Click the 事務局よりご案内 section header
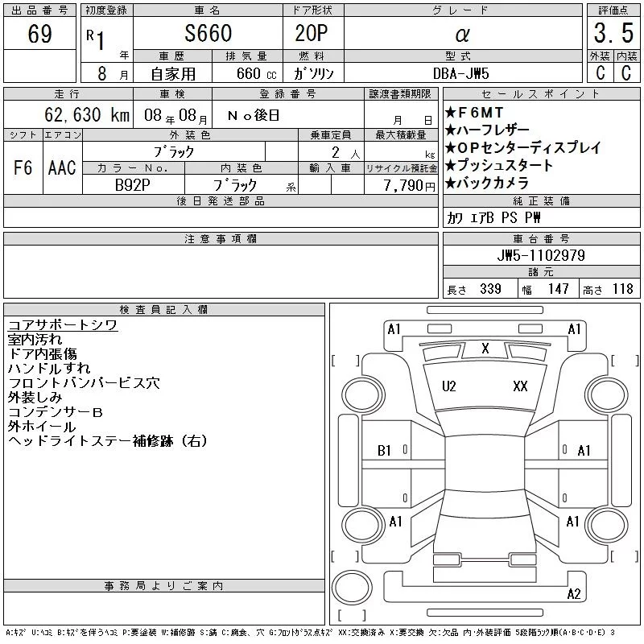 [x=164, y=586]
